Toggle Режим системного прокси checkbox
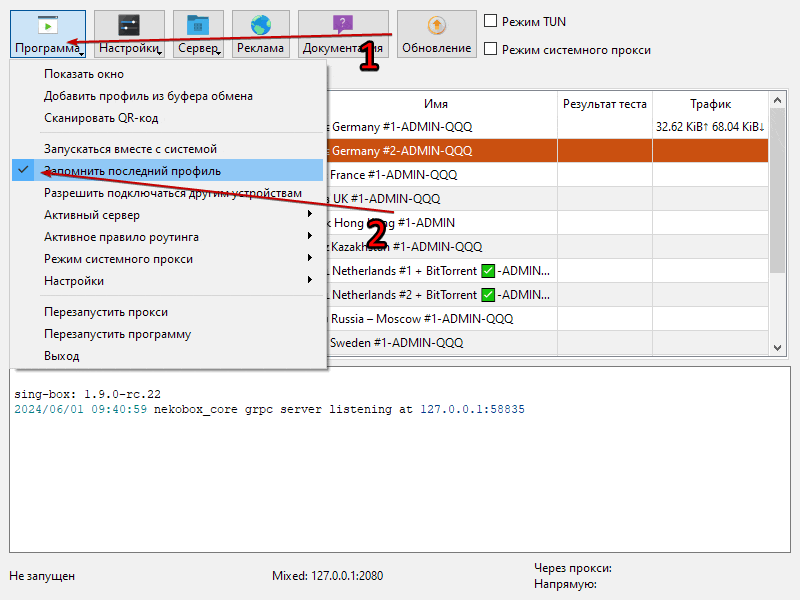The width and height of the screenshot is (800, 600). click(491, 49)
